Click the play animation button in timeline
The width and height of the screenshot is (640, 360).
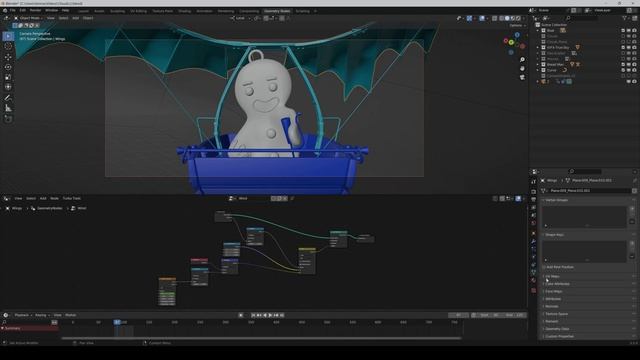point(270,315)
